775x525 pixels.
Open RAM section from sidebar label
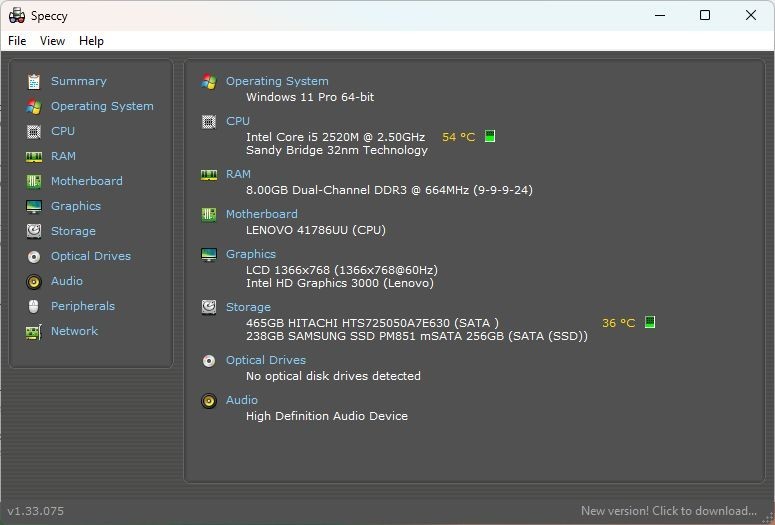click(63, 156)
